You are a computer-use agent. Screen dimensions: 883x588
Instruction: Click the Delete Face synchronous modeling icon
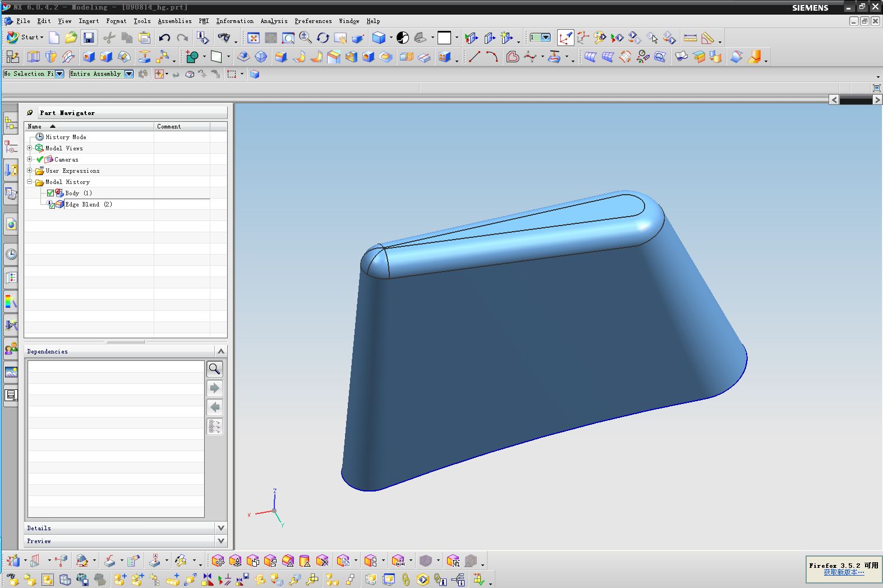[323, 561]
